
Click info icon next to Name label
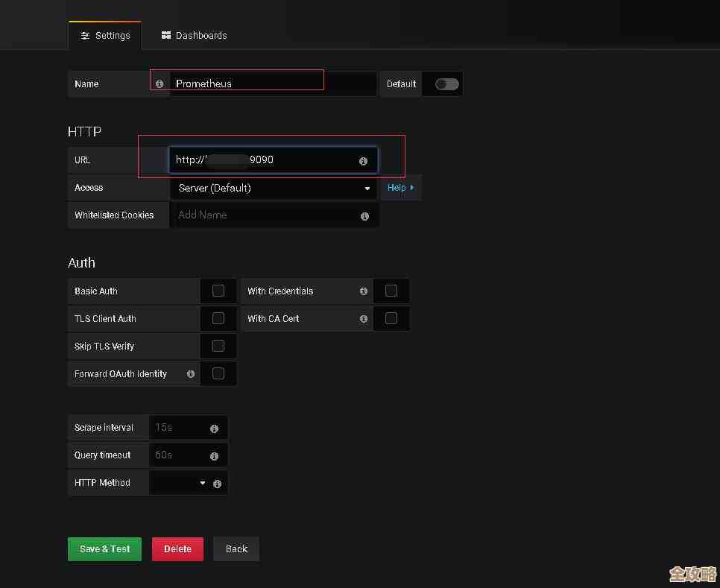160,84
